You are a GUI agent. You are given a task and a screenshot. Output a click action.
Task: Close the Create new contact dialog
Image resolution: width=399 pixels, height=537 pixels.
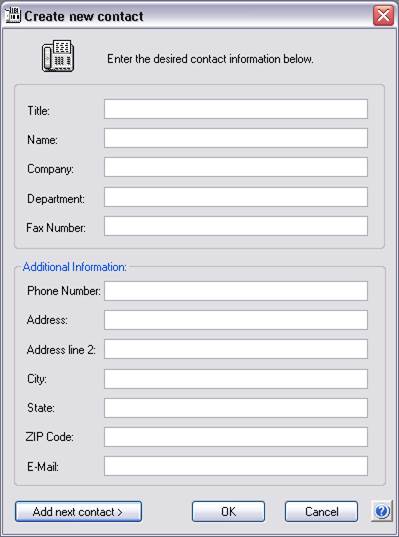[x=383, y=15]
